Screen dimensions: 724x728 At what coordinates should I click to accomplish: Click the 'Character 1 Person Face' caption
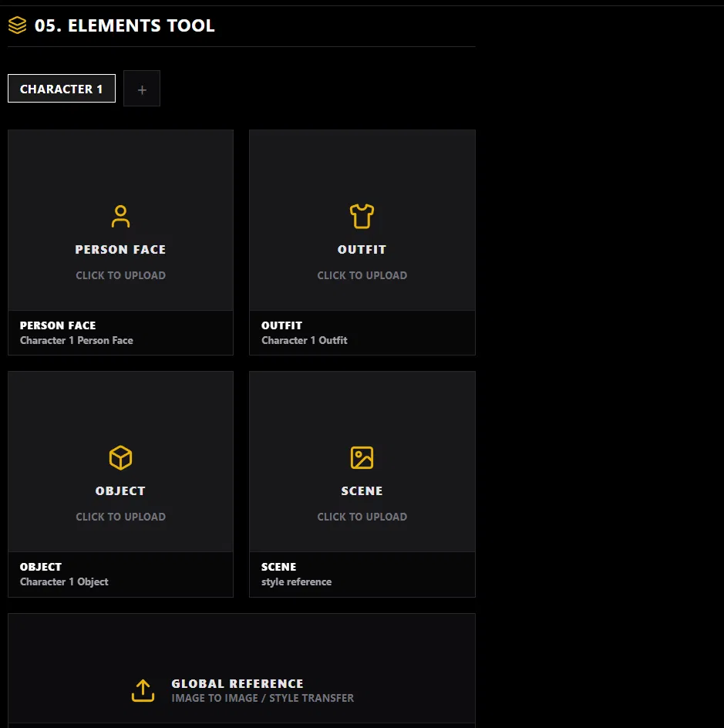tap(76, 340)
